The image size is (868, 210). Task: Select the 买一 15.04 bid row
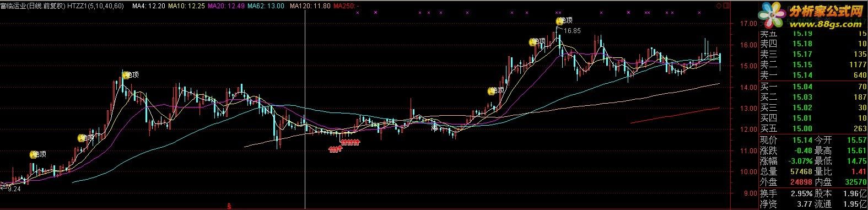pos(813,87)
